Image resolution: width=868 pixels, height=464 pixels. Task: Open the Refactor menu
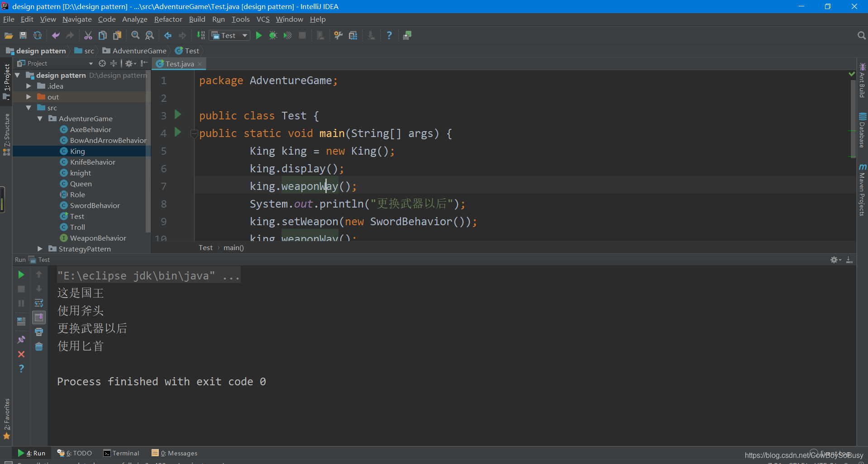click(x=168, y=19)
